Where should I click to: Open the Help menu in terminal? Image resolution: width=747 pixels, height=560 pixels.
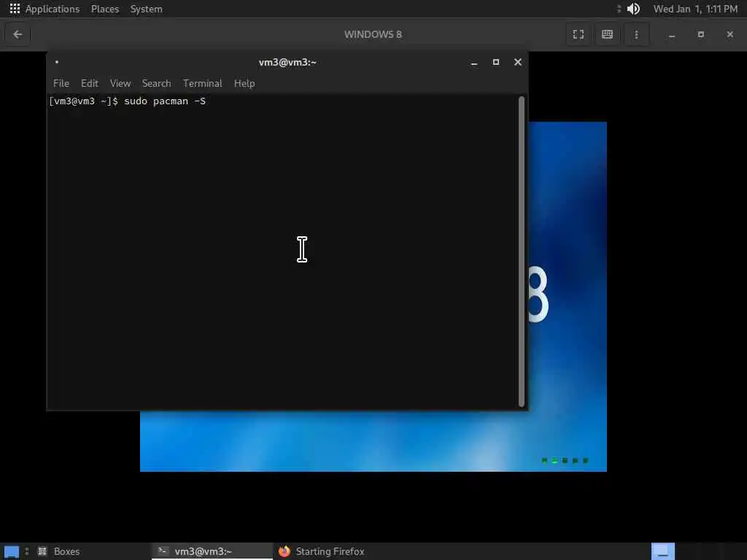point(244,83)
